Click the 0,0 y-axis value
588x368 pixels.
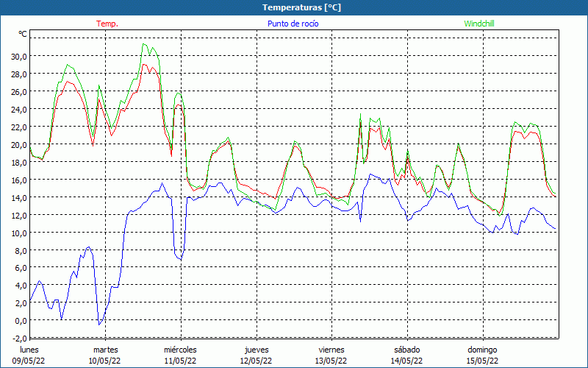(21, 321)
